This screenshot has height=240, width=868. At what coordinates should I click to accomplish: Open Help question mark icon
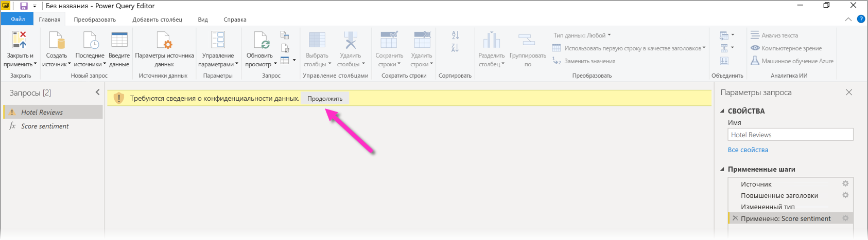pos(861,19)
